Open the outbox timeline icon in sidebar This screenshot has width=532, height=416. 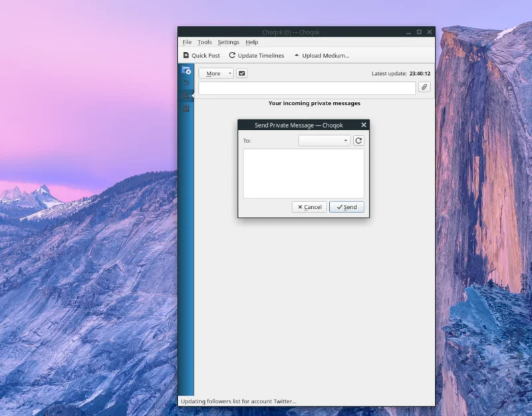(x=186, y=108)
